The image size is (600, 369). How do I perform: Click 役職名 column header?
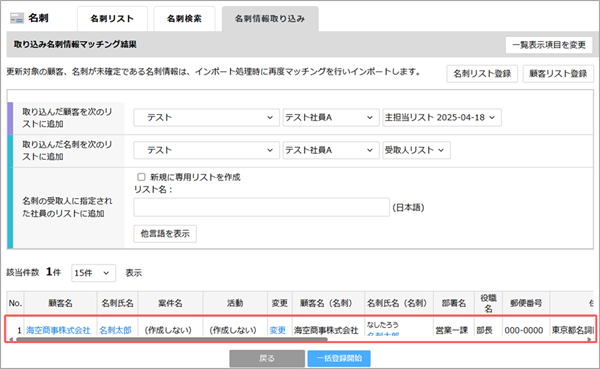pos(488,303)
